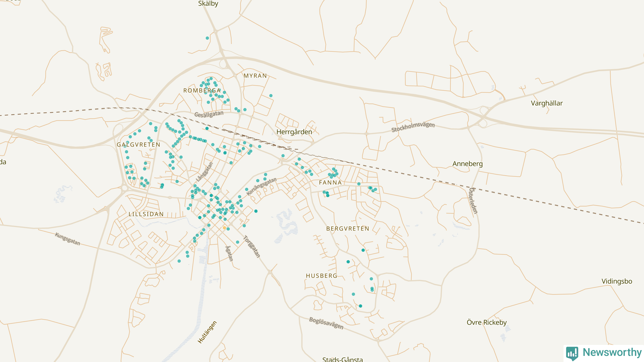Select the HUSBERG district label
Viewport: 644px width, 362px height.
(x=321, y=276)
